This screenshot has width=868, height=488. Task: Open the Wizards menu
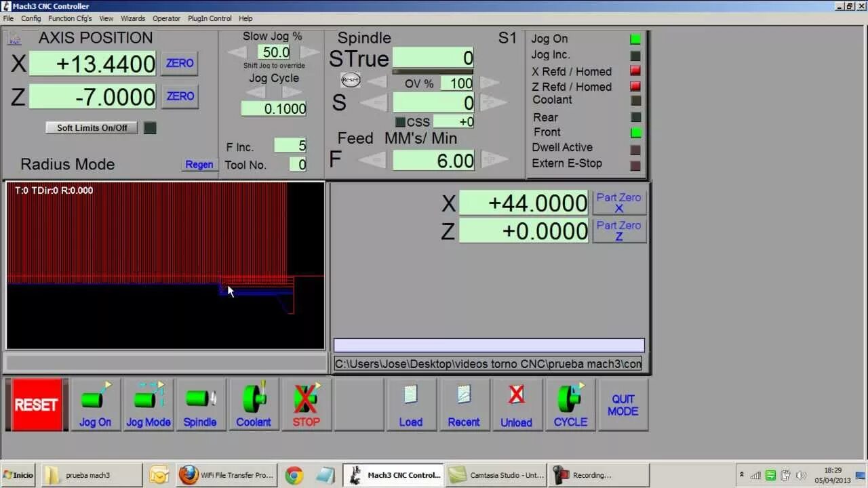(x=133, y=18)
